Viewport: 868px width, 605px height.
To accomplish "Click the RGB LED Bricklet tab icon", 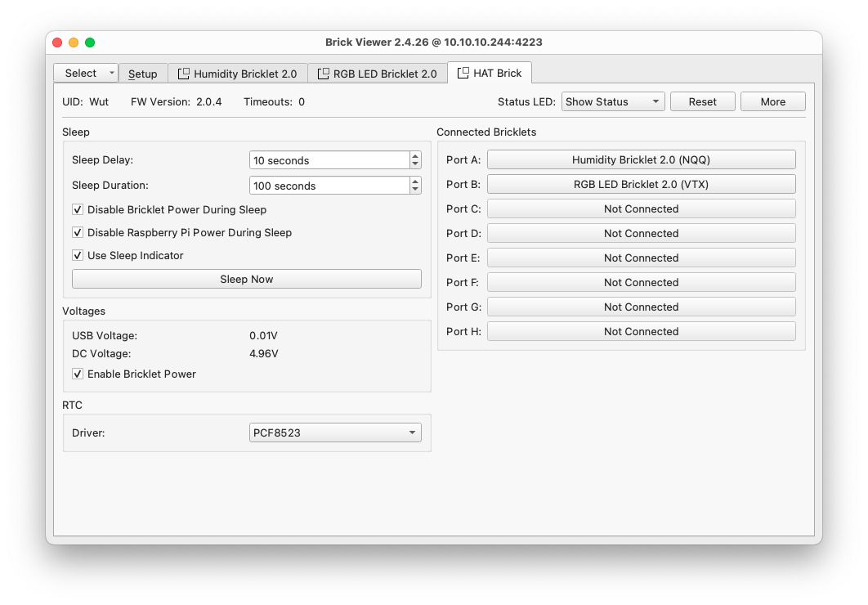I will (324, 74).
